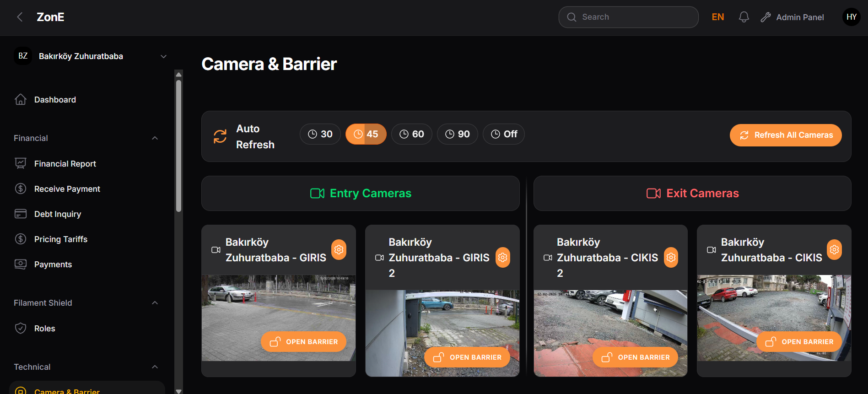Click the green Entry Cameras camera icon

click(x=317, y=194)
